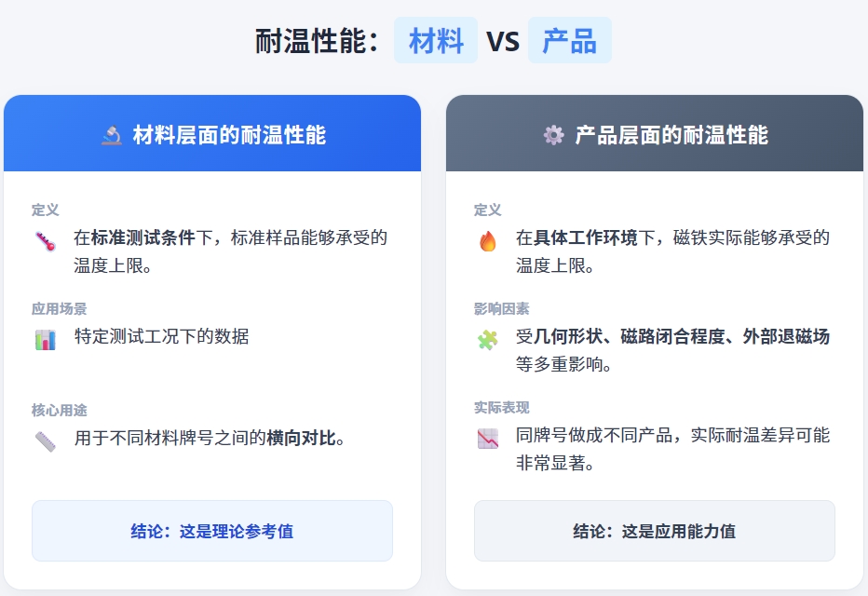Viewport: 868px width, 596px height.
Task: Click the downtrend chart icon beside 同牌号
Action: 488,439
